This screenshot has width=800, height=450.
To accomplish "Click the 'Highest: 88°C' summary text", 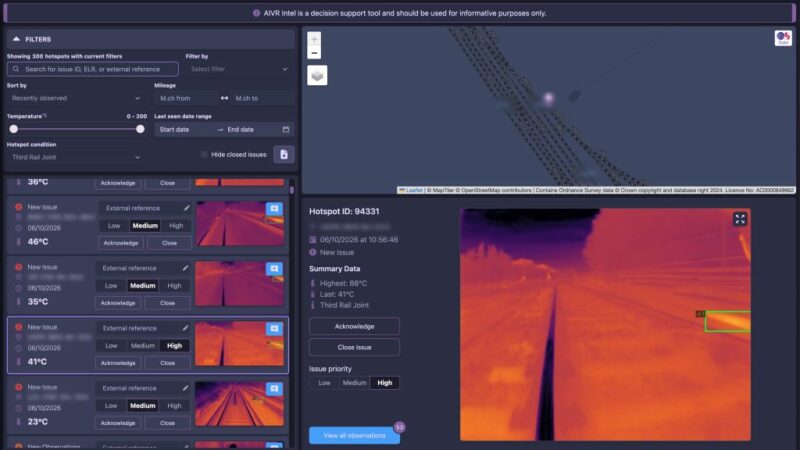I will point(343,283).
